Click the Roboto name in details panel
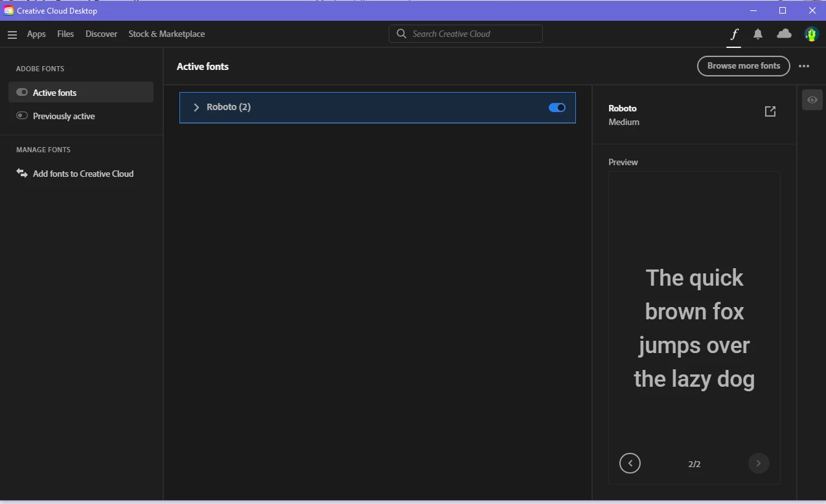The height and width of the screenshot is (504, 826). coord(623,108)
